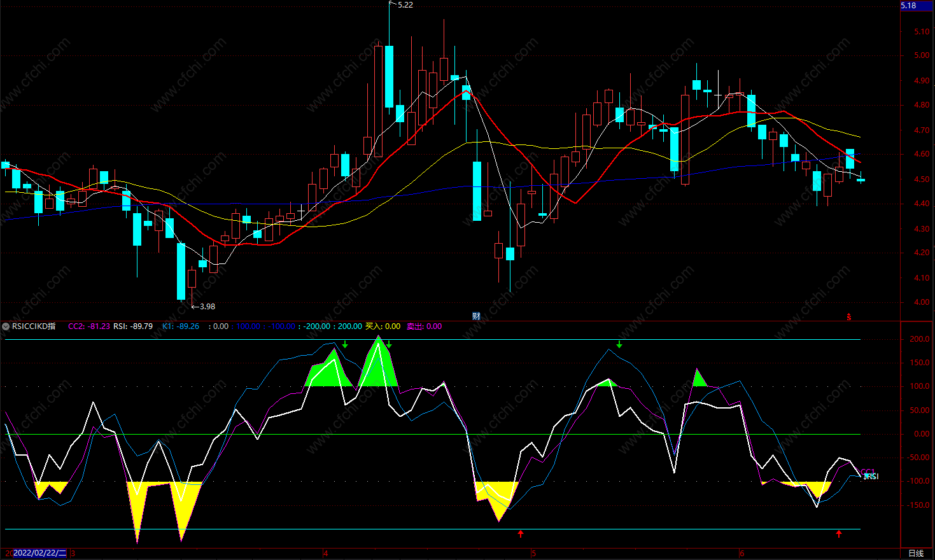This screenshot has height=560, width=935.
Task: Select month 3 marker on time axis
Action: (73, 554)
